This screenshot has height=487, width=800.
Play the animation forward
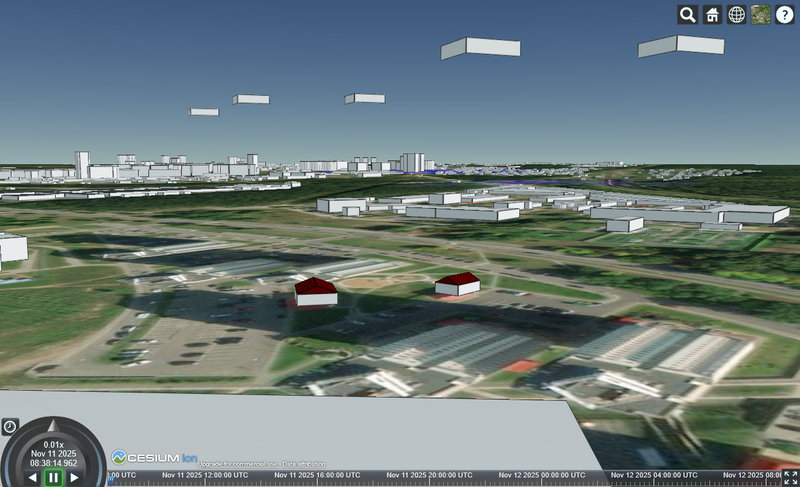click(75, 477)
